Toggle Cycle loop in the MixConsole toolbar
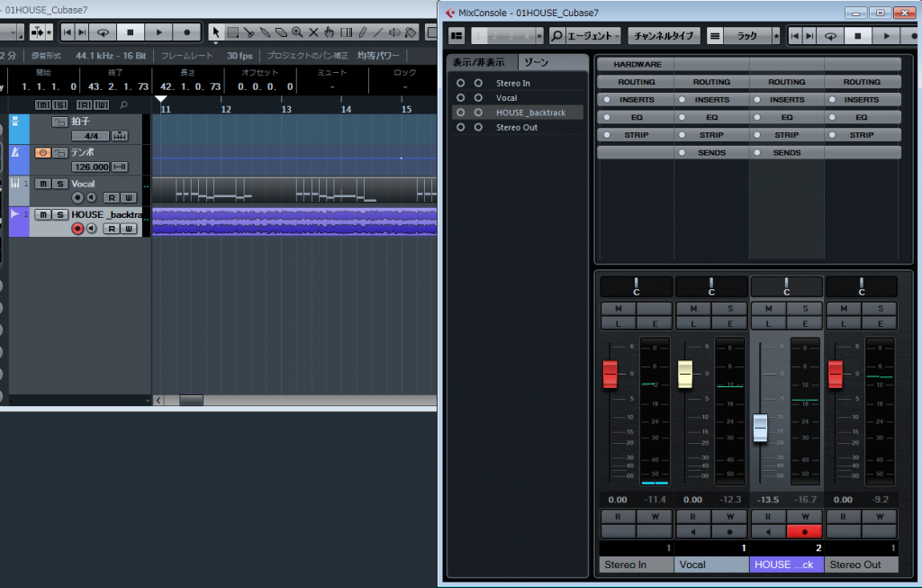This screenshot has height=588, width=922. coord(830,36)
